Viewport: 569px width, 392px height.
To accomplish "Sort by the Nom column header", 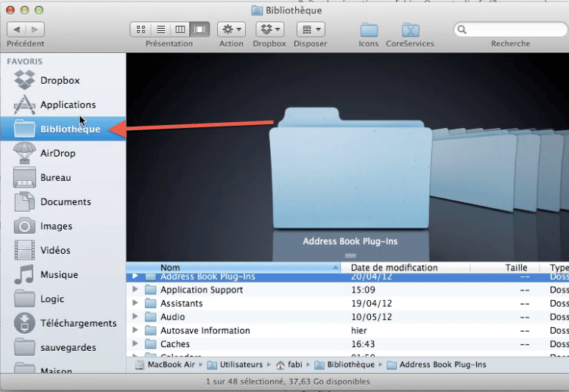I will coord(233,268).
